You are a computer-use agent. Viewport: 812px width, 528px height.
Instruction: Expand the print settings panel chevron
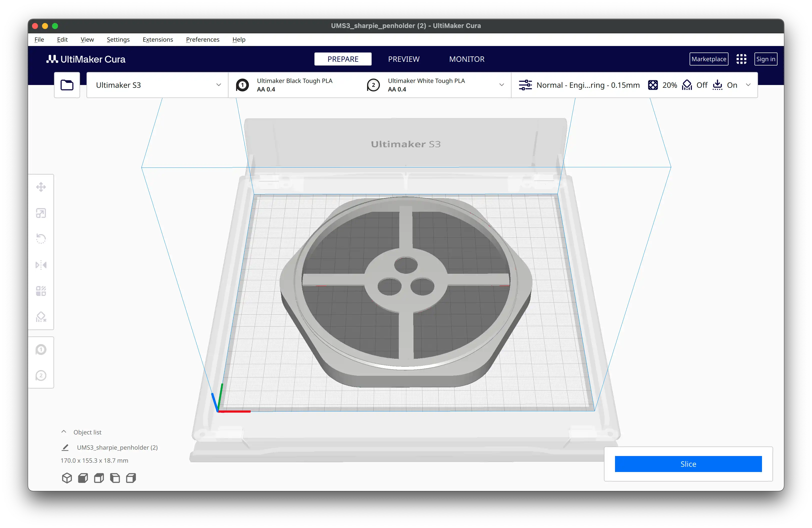tap(748, 85)
